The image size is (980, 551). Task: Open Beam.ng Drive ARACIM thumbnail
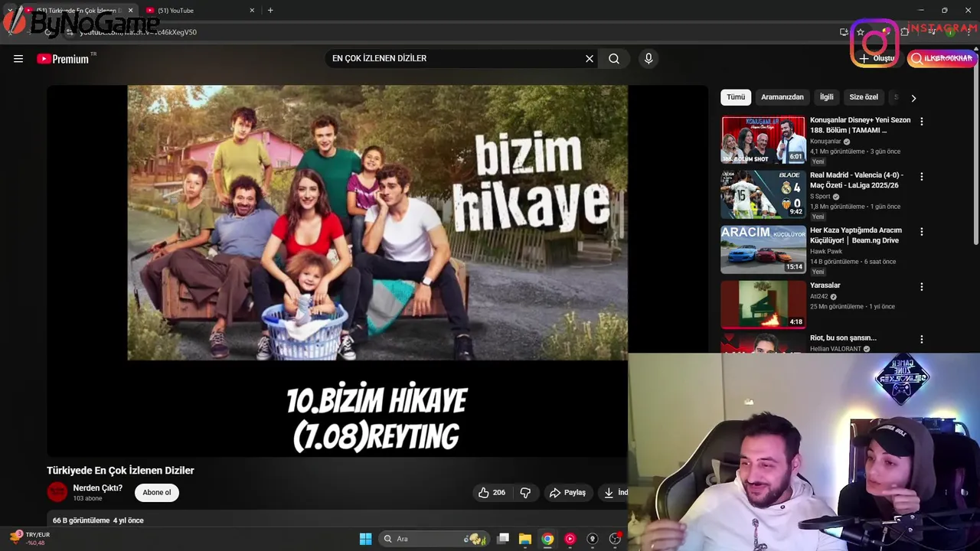tap(763, 250)
